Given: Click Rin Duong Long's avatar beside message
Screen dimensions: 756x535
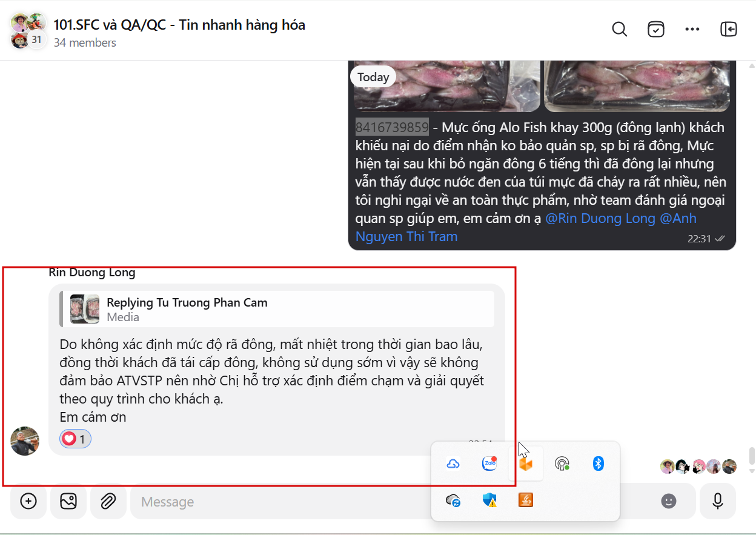Looking at the screenshot, I should pos(25,441).
